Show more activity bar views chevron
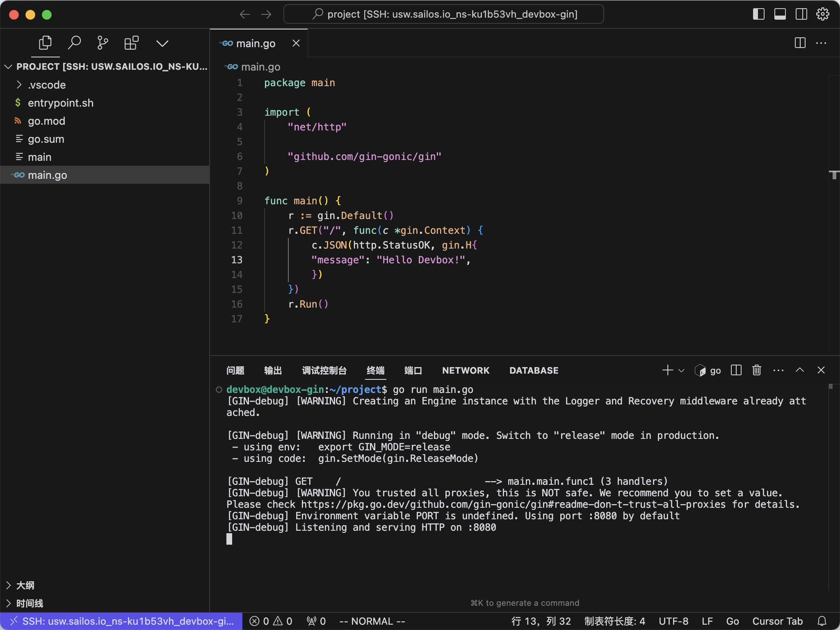The height and width of the screenshot is (630, 840). (x=162, y=43)
